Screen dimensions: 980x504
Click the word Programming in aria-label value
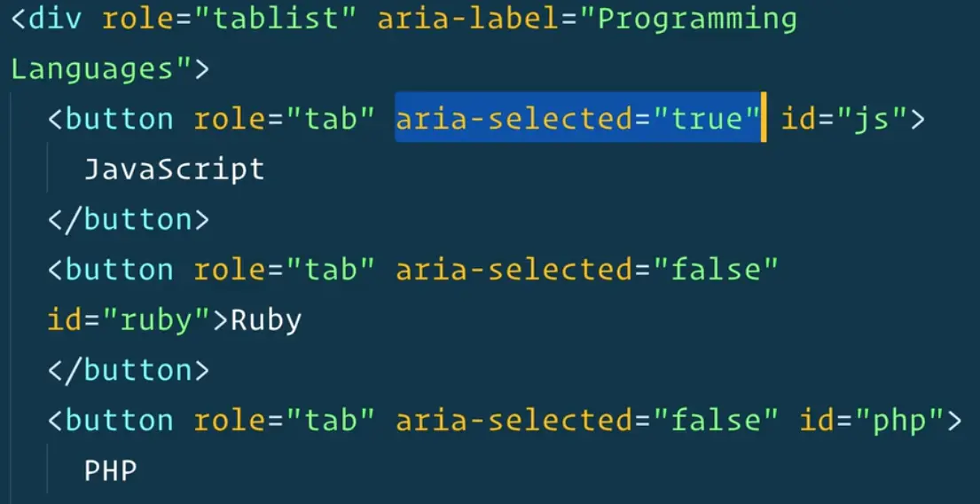click(697, 20)
